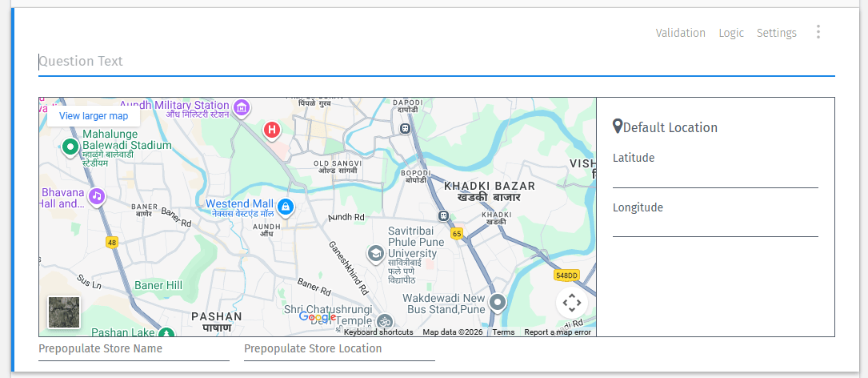The width and height of the screenshot is (868, 378).
Task: Click the Khadki railway station icon
Action: coord(442,215)
